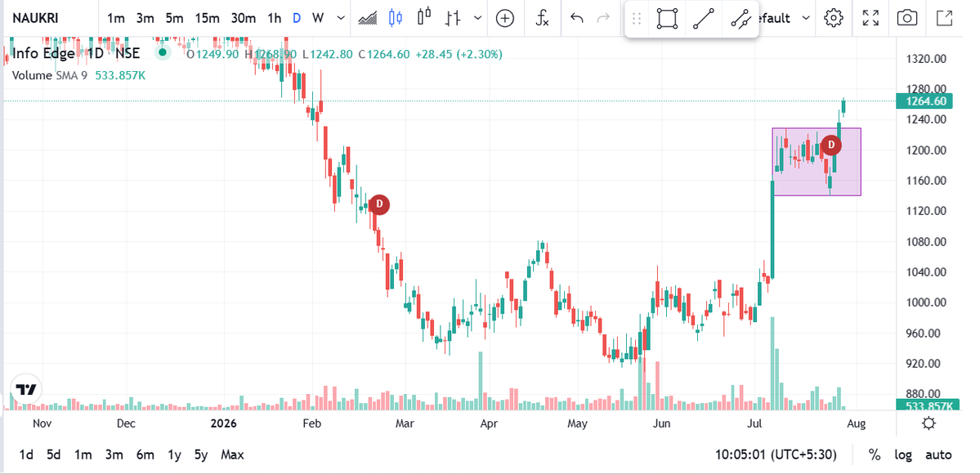Screen dimensions: 980x475
Task: Toggle the auto scale
Action: (x=938, y=455)
